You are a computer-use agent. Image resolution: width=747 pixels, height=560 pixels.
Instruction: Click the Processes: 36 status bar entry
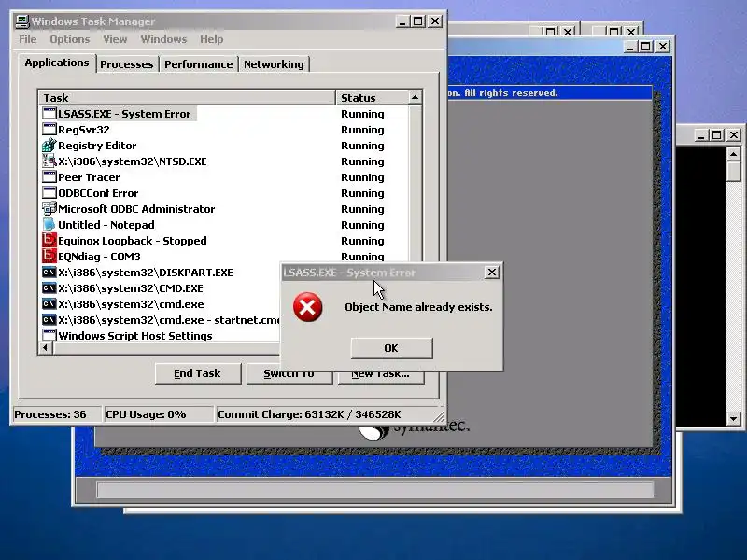coord(56,414)
